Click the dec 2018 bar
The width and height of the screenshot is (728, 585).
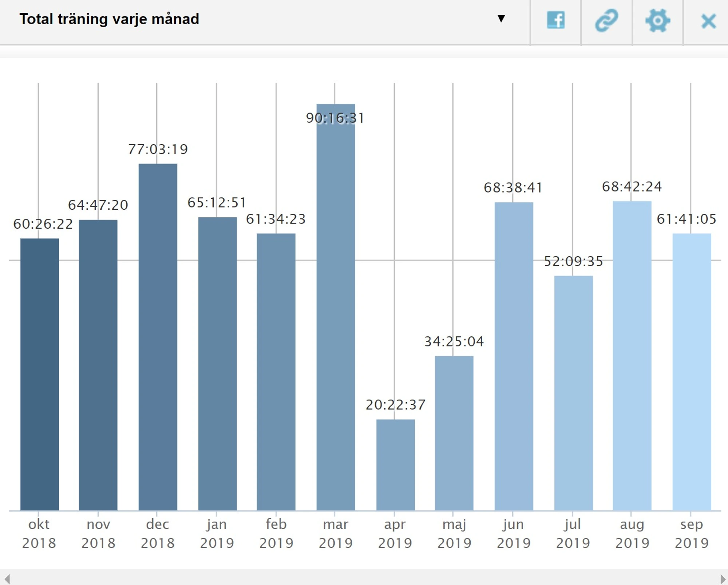pyautogui.click(x=158, y=337)
